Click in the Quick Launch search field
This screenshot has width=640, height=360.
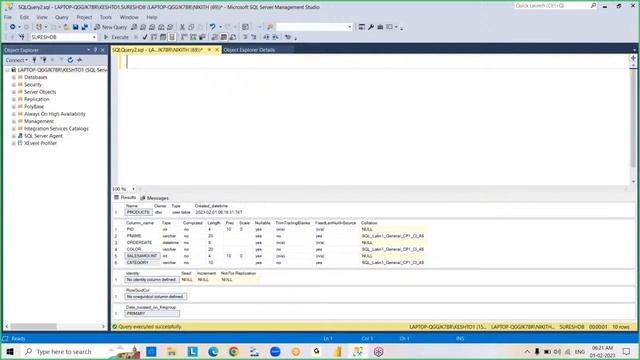coord(551,6)
